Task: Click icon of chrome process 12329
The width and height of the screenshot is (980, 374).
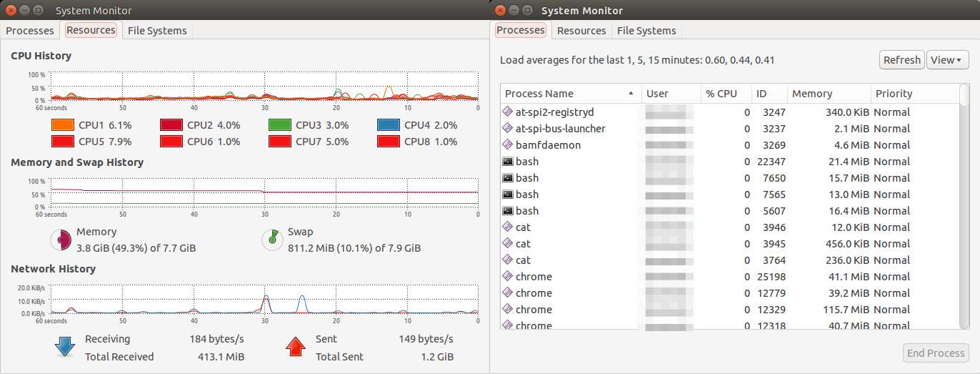Action: [508, 310]
